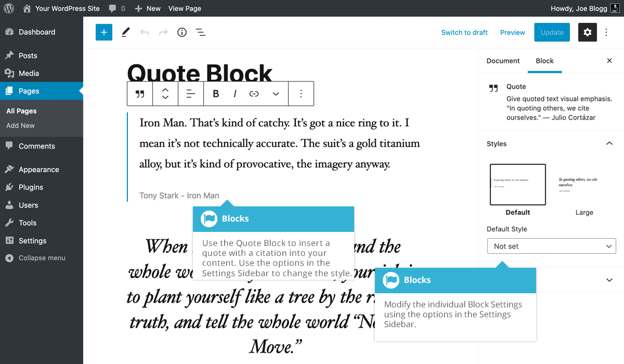This screenshot has width=624, height=364.
Task: Switch to the Document tab
Action: [502, 60]
